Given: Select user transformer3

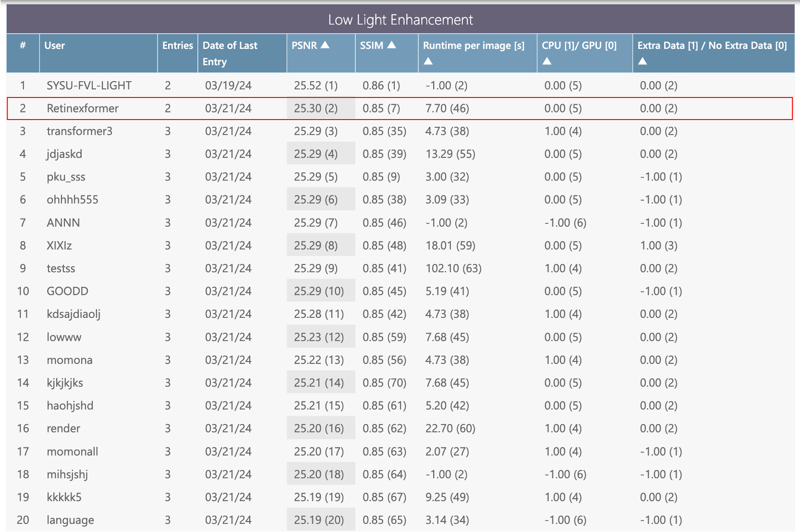Looking at the screenshot, I should (79, 131).
